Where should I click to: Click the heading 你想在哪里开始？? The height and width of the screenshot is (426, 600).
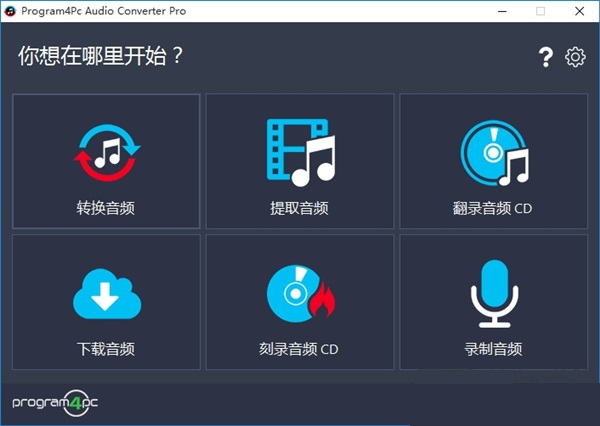point(101,56)
